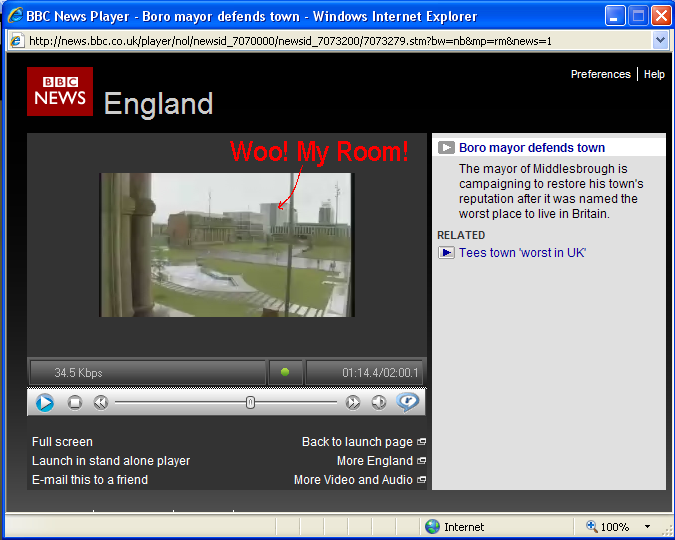This screenshot has height=540, width=675.
Task: Open More Video and Audio link
Action: point(353,480)
